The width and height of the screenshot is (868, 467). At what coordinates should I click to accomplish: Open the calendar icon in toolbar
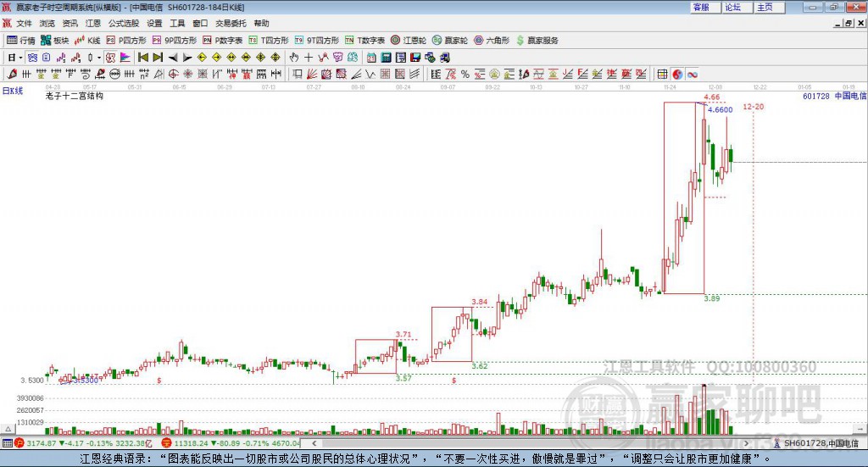tap(371, 58)
